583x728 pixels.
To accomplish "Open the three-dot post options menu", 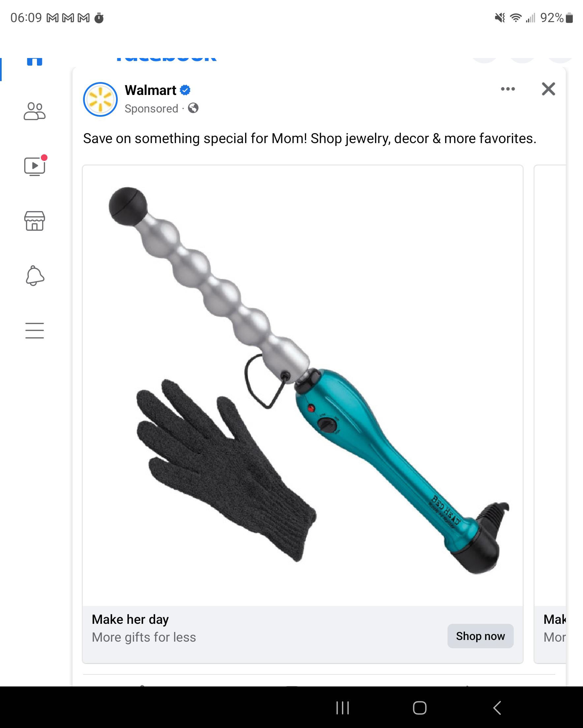I will (x=508, y=89).
